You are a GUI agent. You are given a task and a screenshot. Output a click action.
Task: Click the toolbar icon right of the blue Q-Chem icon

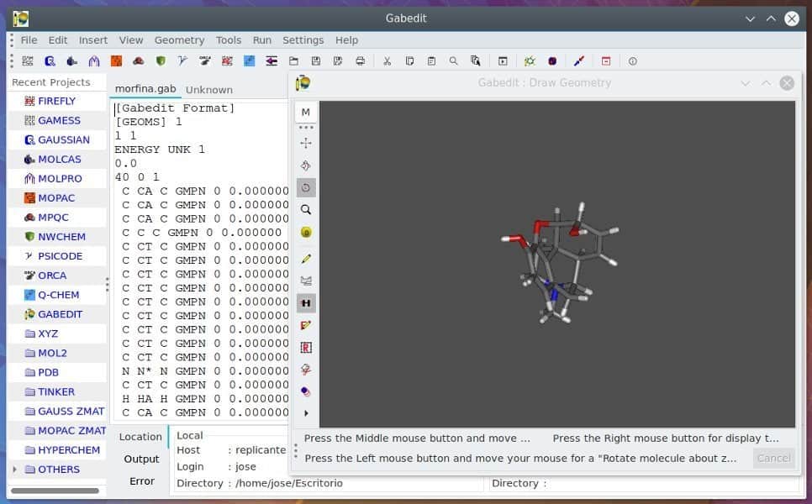272,61
